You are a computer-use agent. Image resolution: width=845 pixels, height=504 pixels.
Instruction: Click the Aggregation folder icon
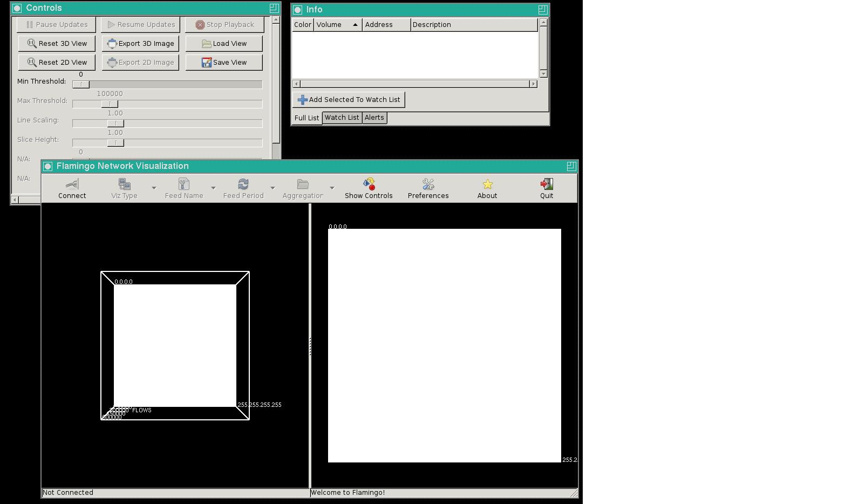click(x=303, y=184)
